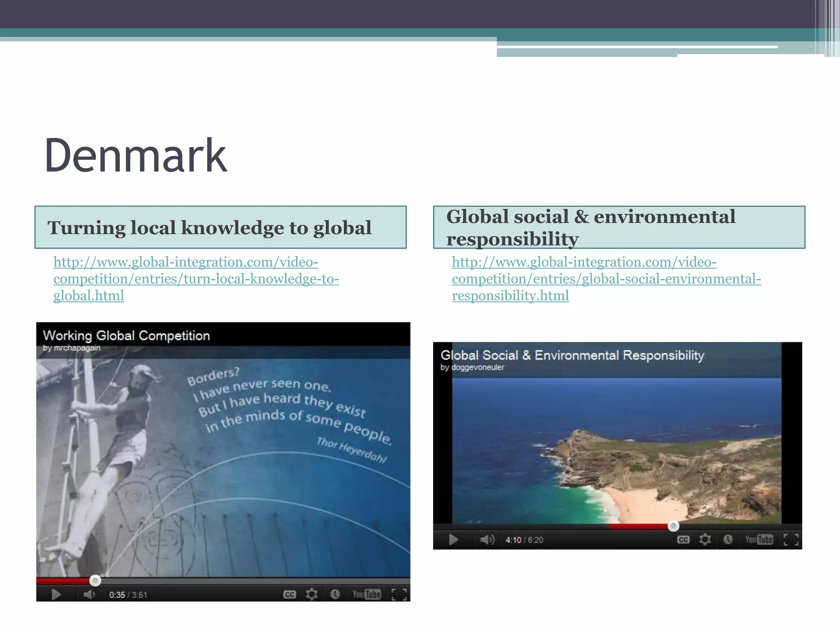Click the 'Global social & environmental responsibility' heading box

click(x=619, y=227)
